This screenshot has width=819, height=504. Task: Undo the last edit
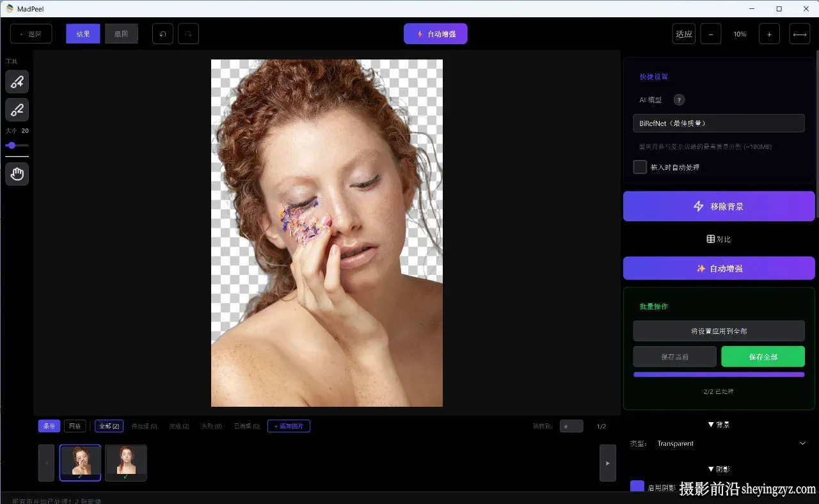(x=163, y=34)
